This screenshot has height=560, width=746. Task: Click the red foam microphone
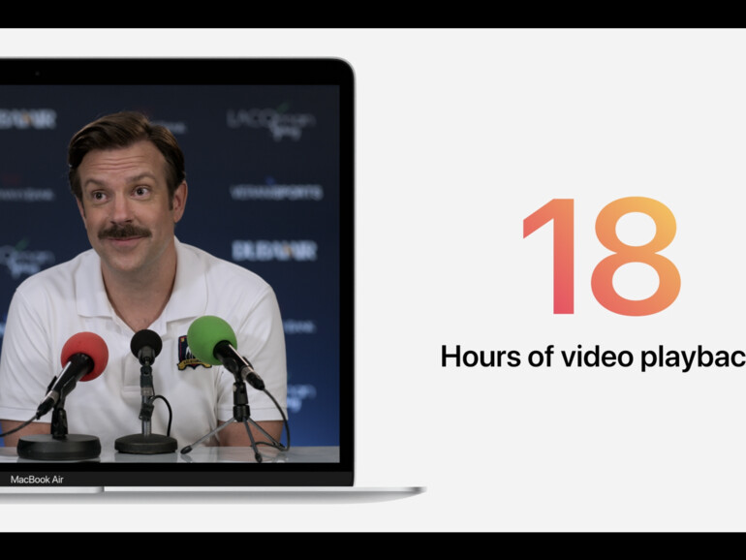point(84,357)
